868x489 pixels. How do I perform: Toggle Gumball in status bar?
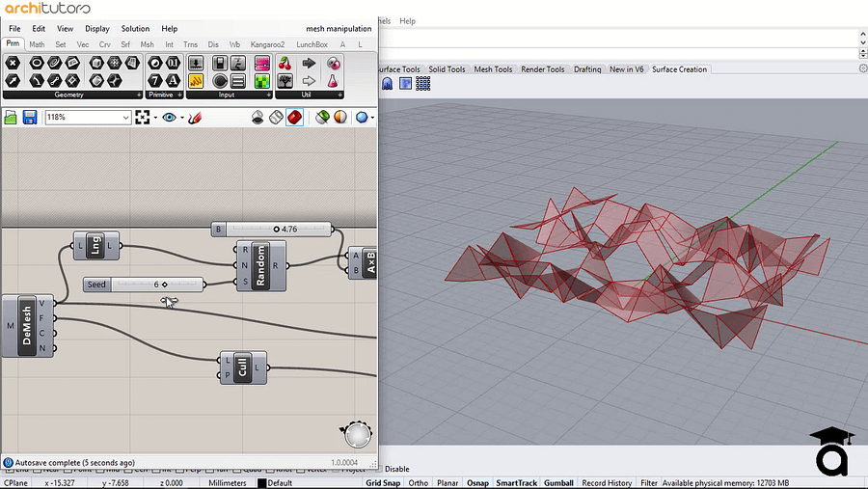point(558,483)
